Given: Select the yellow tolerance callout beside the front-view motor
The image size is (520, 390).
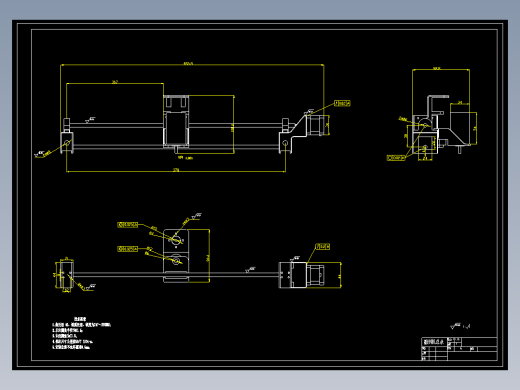Looking at the screenshot, I should [342, 103].
